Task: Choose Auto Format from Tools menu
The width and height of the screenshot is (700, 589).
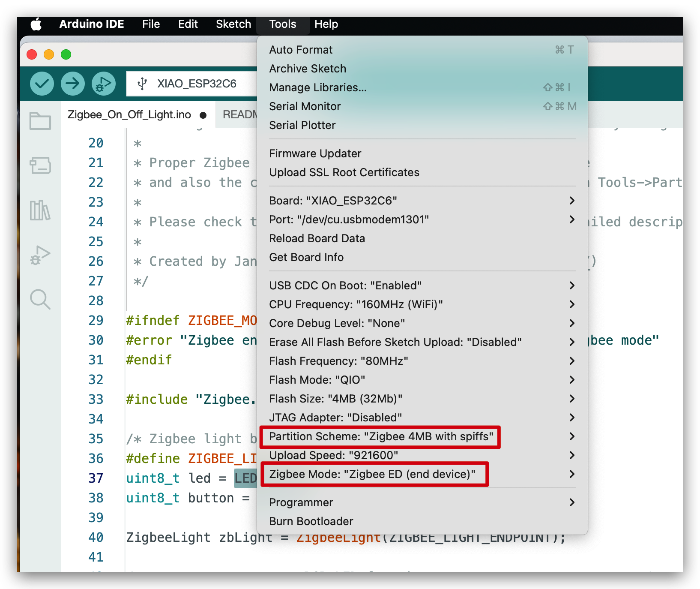Action: tap(422, 50)
